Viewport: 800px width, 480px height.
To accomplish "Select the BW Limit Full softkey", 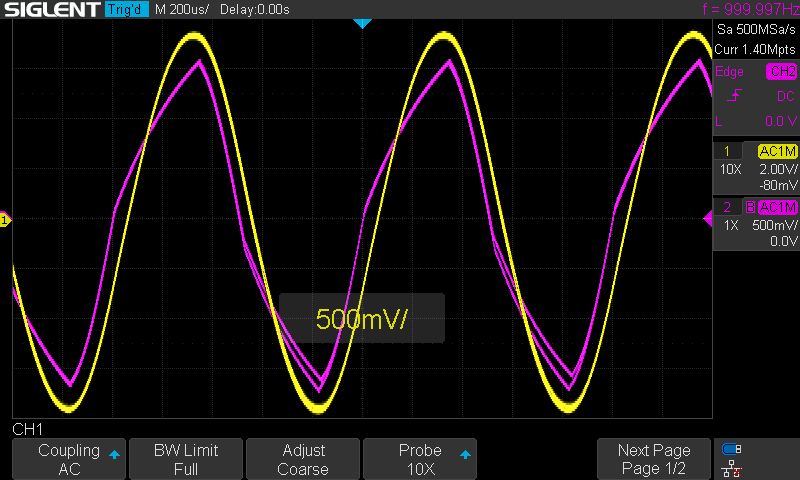I will (186, 459).
